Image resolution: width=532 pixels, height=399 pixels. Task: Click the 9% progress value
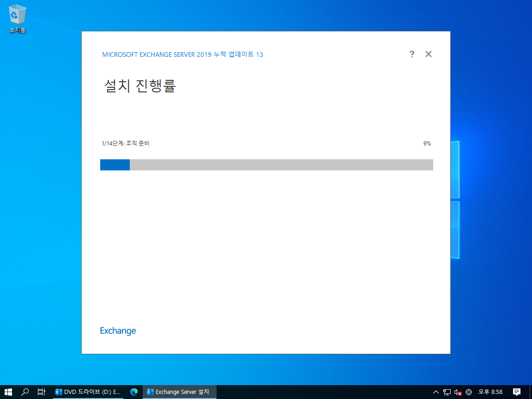pyautogui.click(x=427, y=144)
